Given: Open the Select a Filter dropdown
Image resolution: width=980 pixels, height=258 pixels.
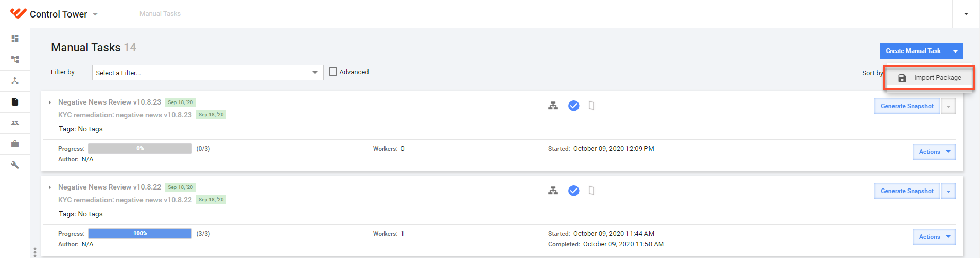Looking at the screenshot, I should [207, 73].
